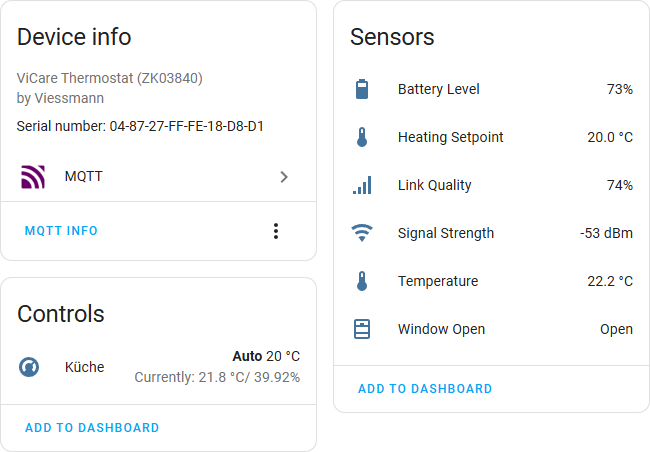The image size is (650, 452).
Task: Add Controls card to dashboard
Action: [x=92, y=428]
